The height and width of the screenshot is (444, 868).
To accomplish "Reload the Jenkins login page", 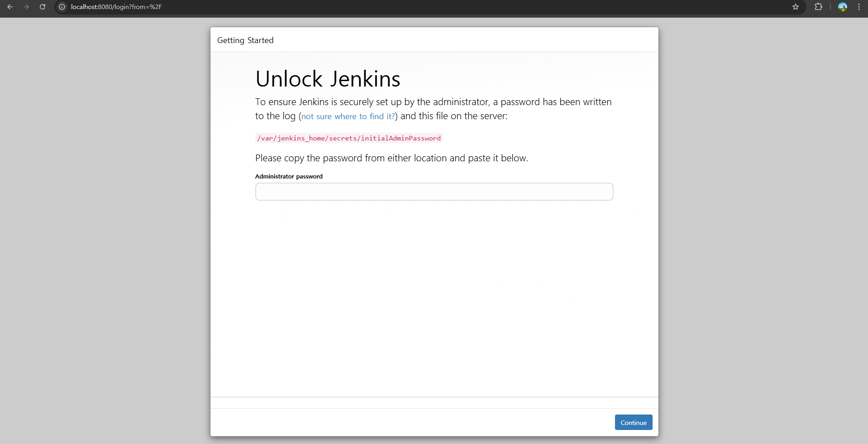I will click(43, 7).
